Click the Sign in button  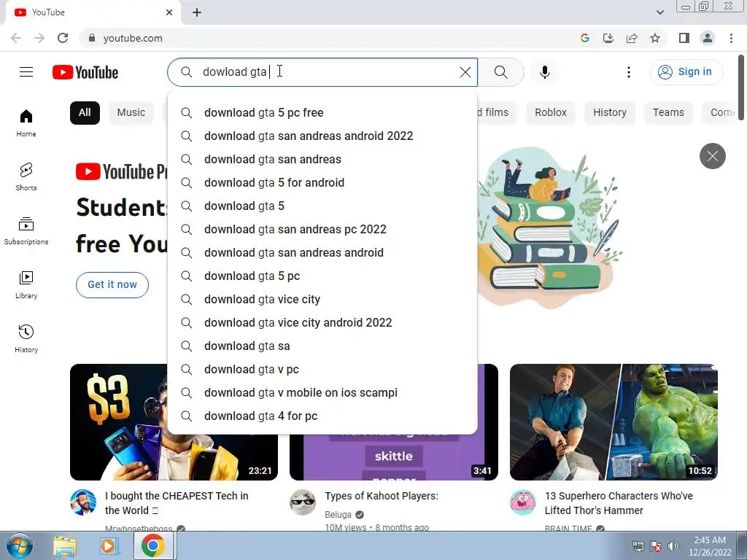pos(686,72)
